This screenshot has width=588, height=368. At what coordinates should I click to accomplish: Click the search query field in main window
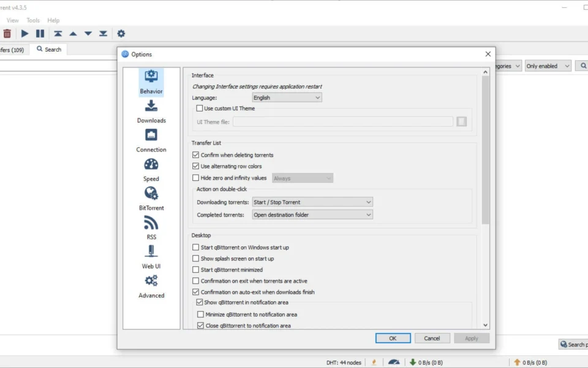point(59,66)
